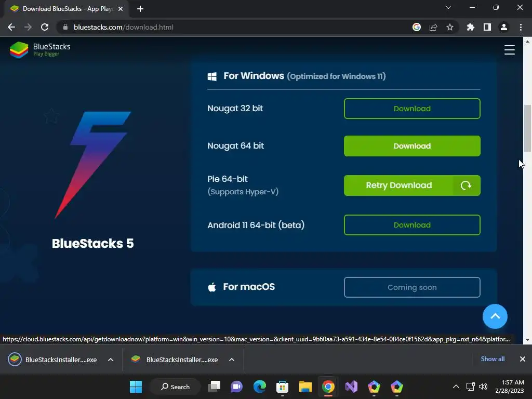Reload the BlueStacks download page
532x399 pixels.
click(45, 27)
